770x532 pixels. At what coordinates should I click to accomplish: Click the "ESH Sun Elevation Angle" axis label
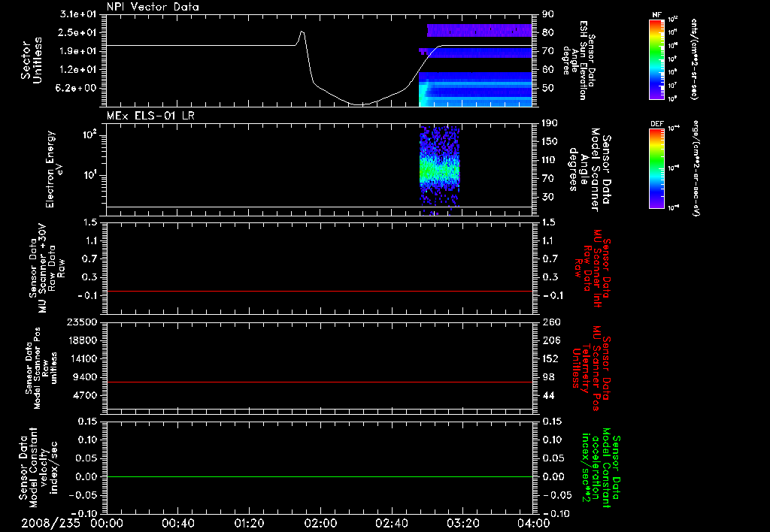578,60
